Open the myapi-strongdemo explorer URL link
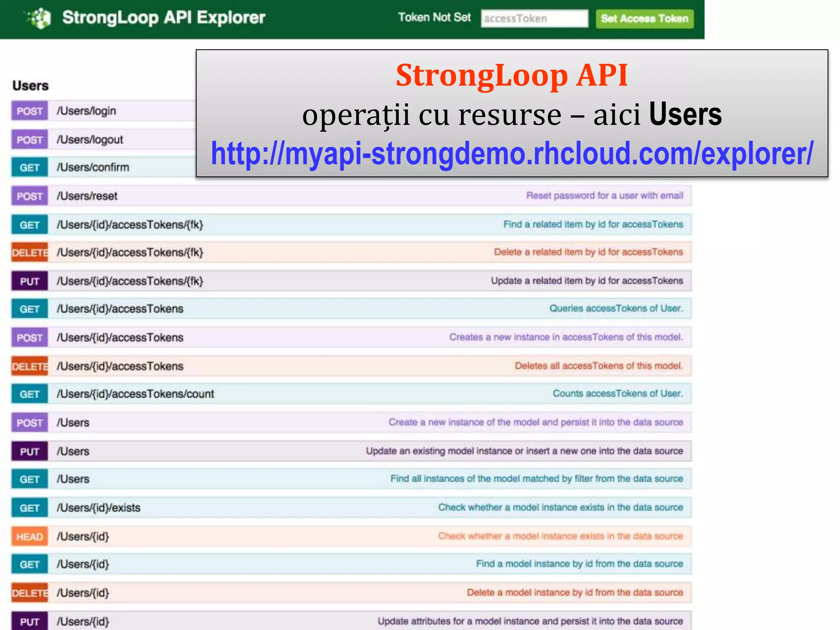Viewport: 840px width, 630px height. [511, 154]
